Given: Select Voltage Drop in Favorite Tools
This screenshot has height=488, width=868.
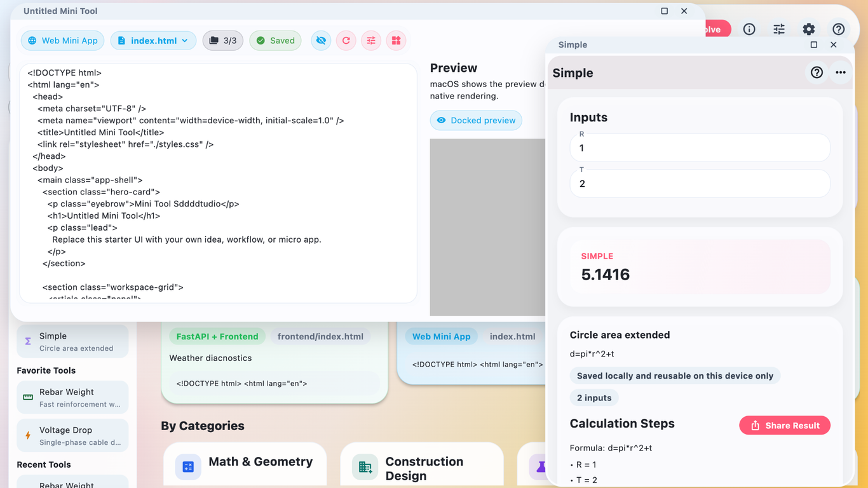Looking at the screenshot, I should tap(72, 435).
